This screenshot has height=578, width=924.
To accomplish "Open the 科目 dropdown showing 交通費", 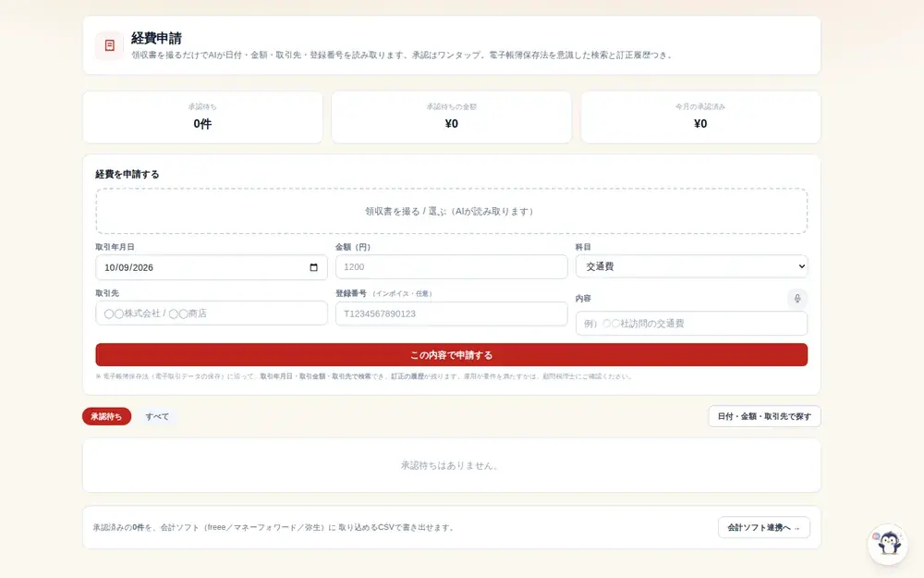I will pyautogui.click(x=691, y=266).
